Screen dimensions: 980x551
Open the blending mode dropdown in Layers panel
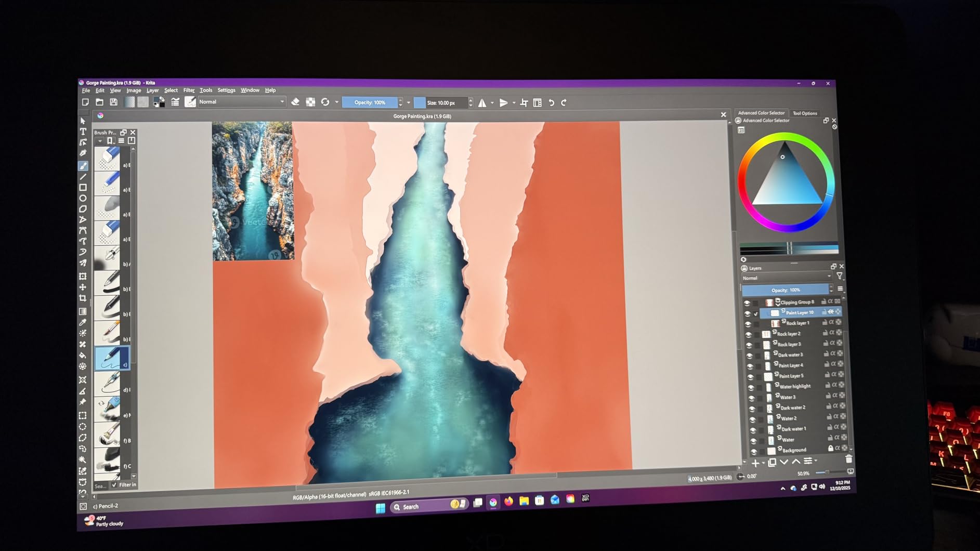785,278
